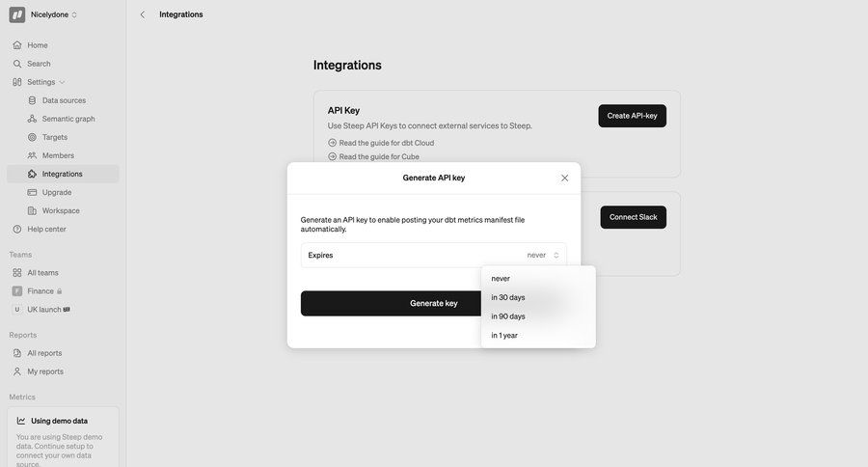Image resolution: width=868 pixels, height=467 pixels.
Task: Click the Create API-key button
Action: (632, 116)
